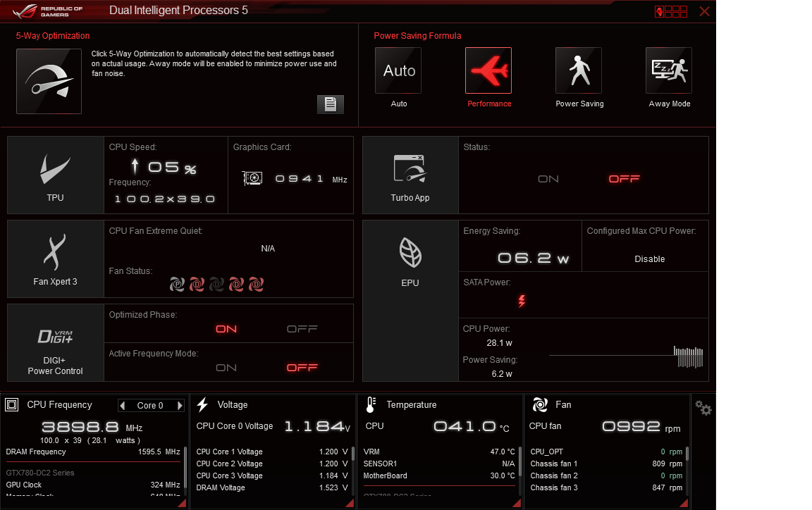Open the TPU panel
This screenshot has height=510, width=812.
[56, 175]
